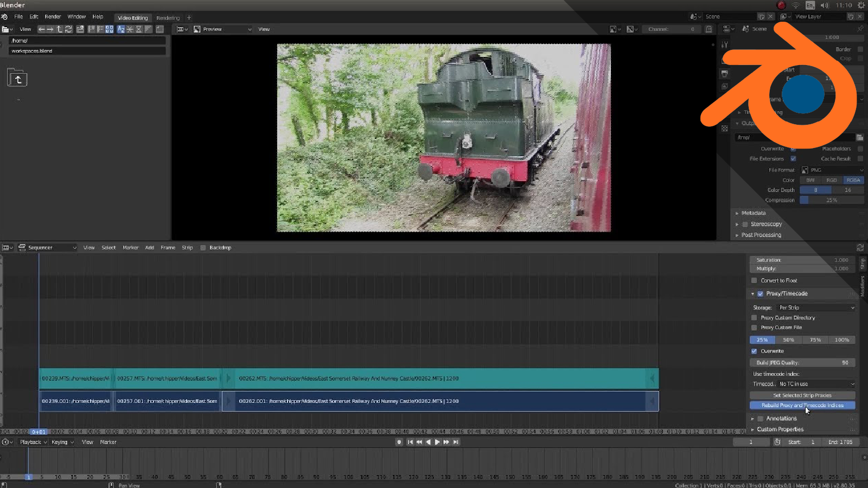Select 100% proxy size
Image resolution: width=868 pixels, height=488 pixels.
842,340
